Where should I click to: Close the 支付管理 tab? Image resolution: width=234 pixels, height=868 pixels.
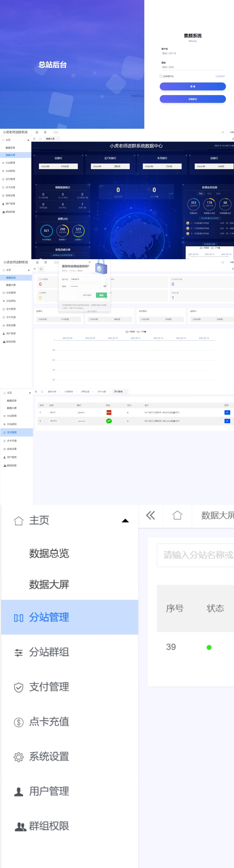tap(126, 392)
